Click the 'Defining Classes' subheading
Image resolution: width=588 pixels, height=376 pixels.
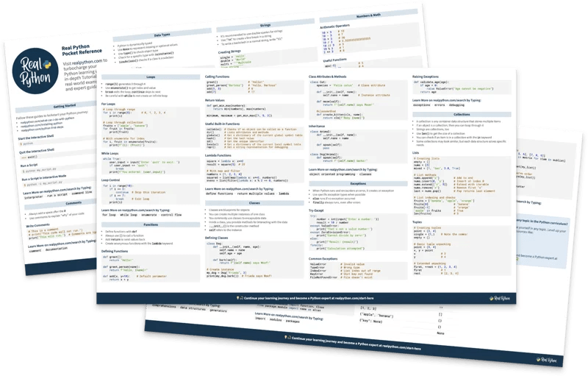pos(217,238)
